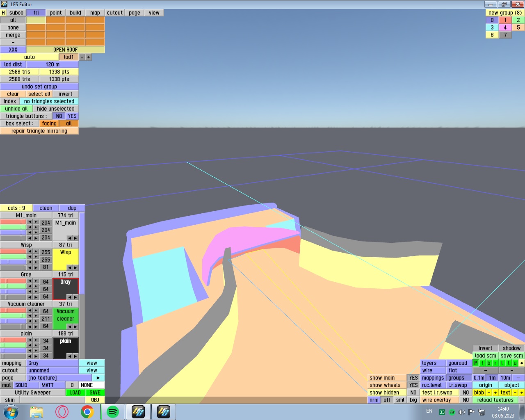Select the pink group 4 swatch
This screenshot has width=525, height=420.
coord(505,27)
